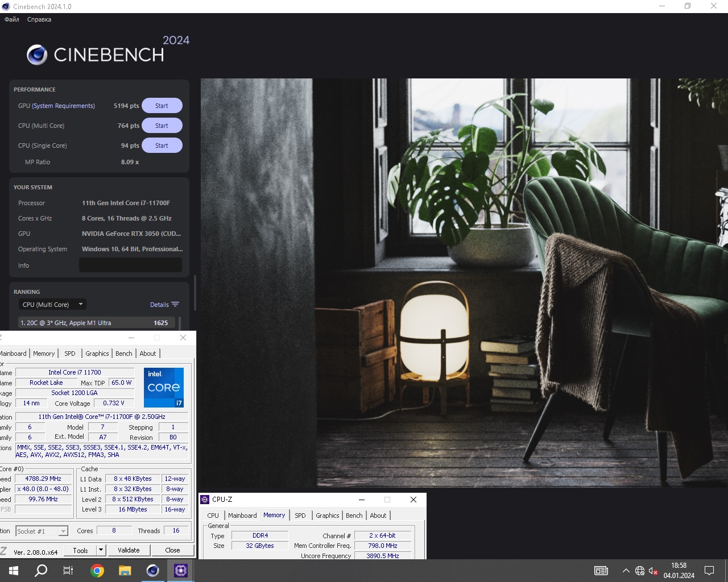Switch to Mainboard tab in left CPU-Z
Viewport: 728px width, 582px height.
click(13, 354)
